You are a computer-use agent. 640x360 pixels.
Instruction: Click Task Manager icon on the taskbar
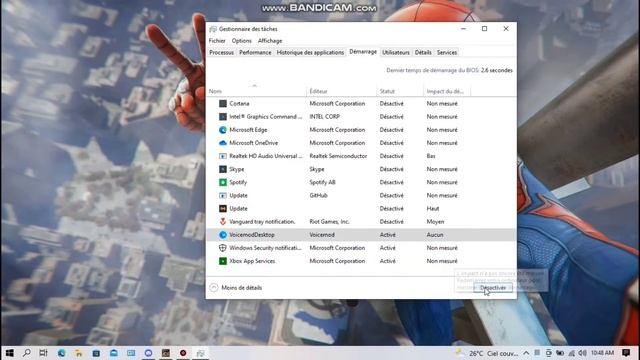(200, 353)
